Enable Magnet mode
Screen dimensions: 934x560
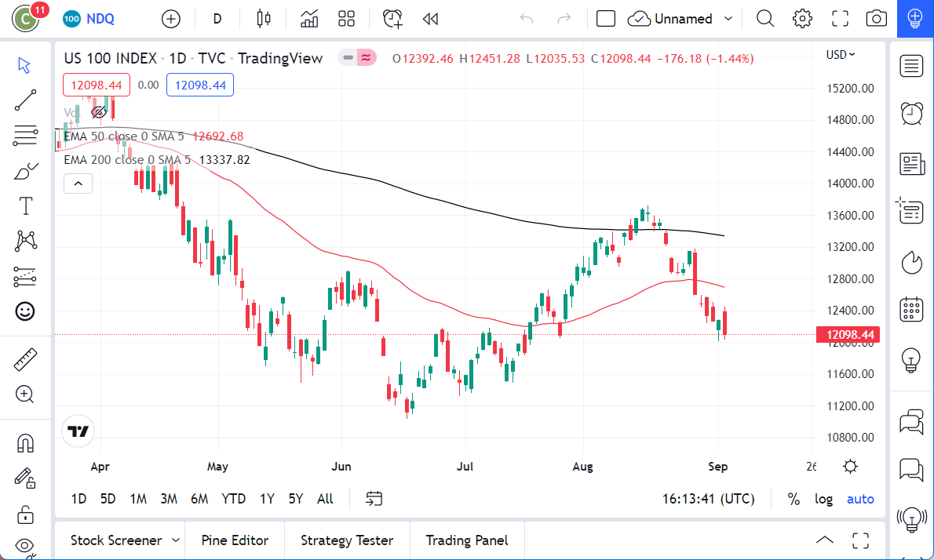(25, 442)
